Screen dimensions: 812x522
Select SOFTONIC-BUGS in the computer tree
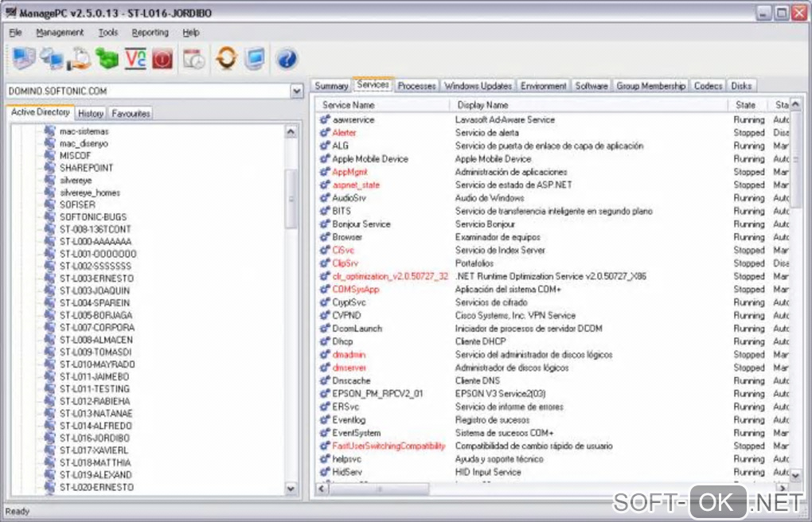tap(92, 217)
